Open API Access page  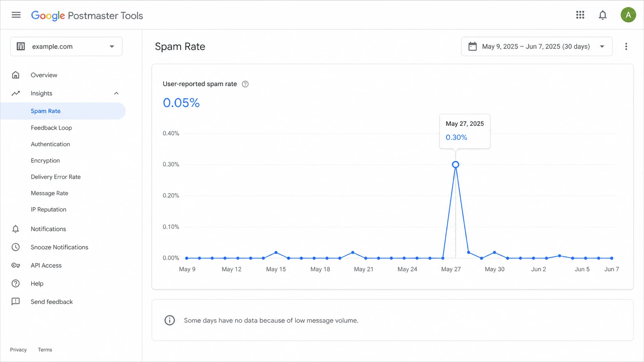(46, 265)
